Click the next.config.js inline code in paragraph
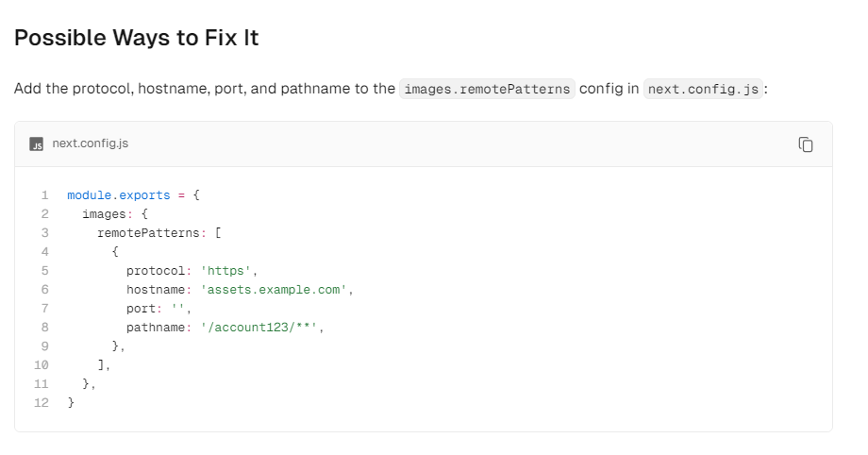This screenshot has width=868, height=455. tap(703, 90)
